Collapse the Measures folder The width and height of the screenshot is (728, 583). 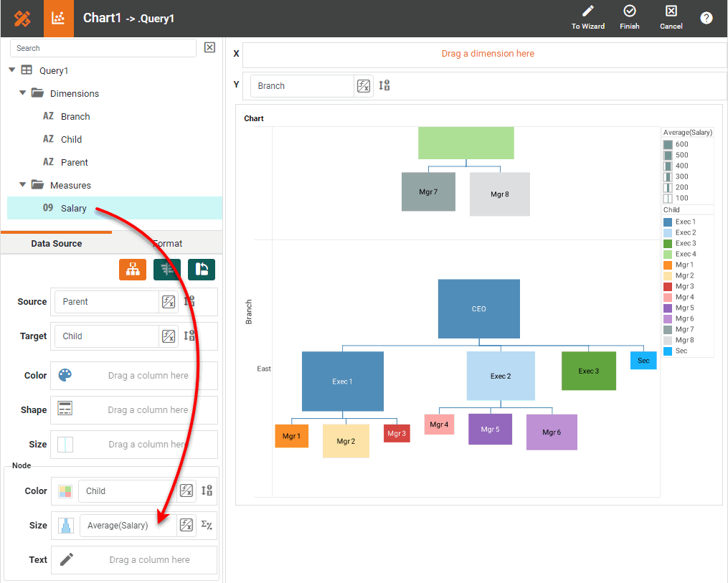pos(22,185)
